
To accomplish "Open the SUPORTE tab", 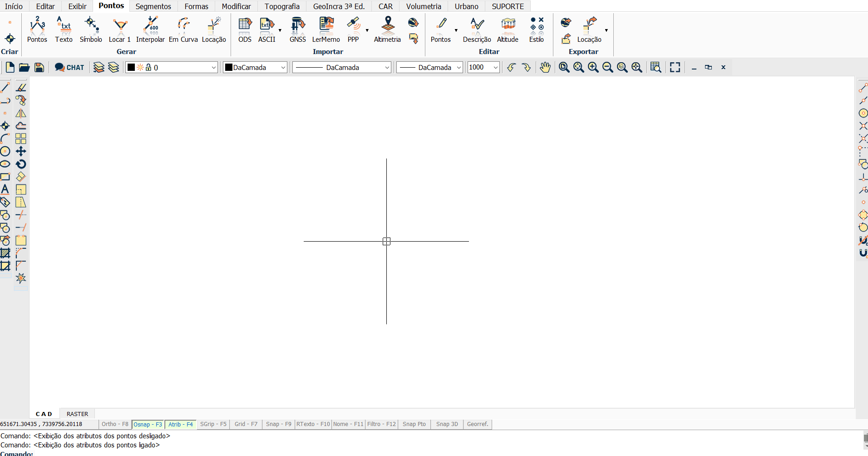I will coord(508,6).
